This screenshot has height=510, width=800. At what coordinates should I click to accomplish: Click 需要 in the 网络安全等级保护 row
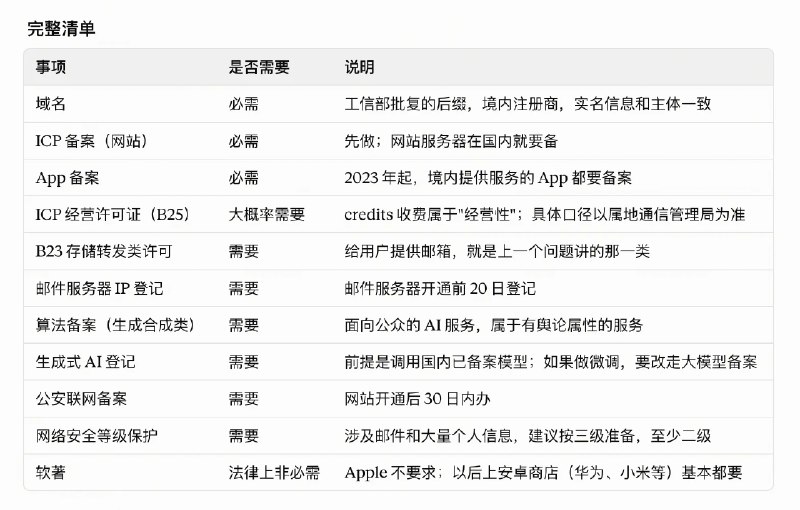243,436
